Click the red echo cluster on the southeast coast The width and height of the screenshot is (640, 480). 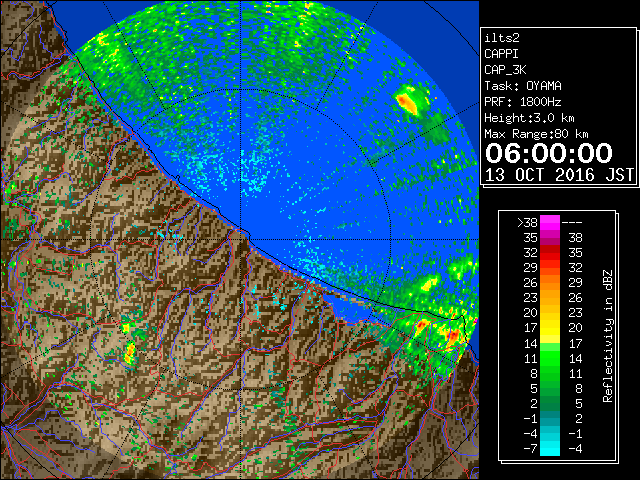pos(453,337)
